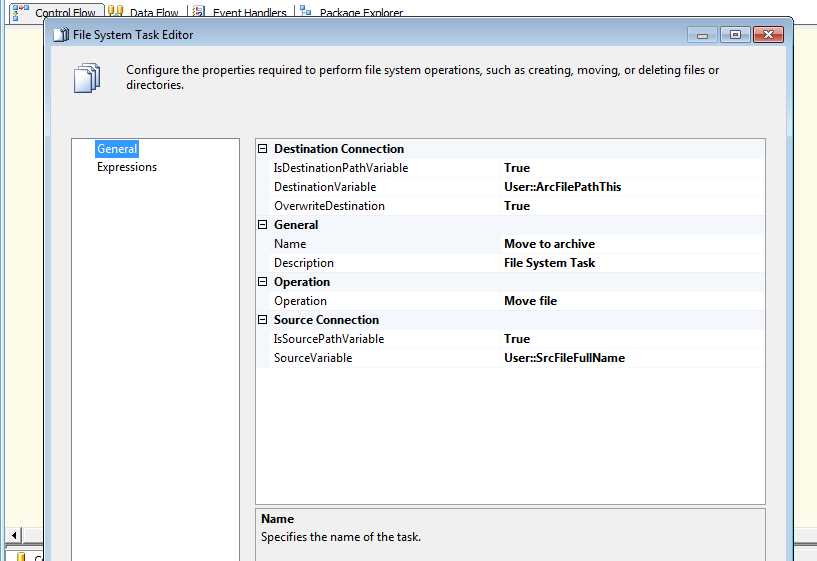Collapse the General property group
The image size is (817, 561).
tap(263, 225)
